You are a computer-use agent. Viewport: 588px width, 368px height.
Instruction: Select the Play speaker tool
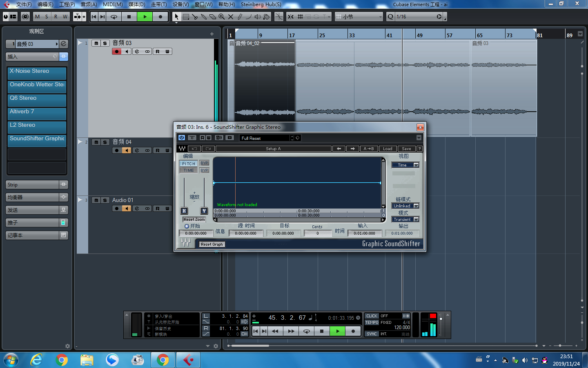pyautogui.click(x=258, y=17)
